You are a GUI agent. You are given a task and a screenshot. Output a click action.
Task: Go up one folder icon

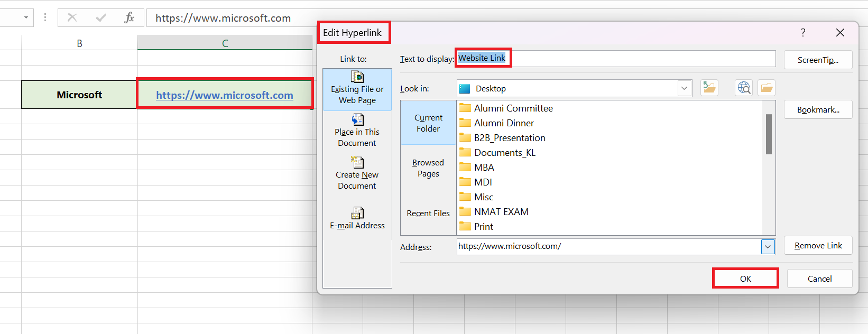coord(709,88)
